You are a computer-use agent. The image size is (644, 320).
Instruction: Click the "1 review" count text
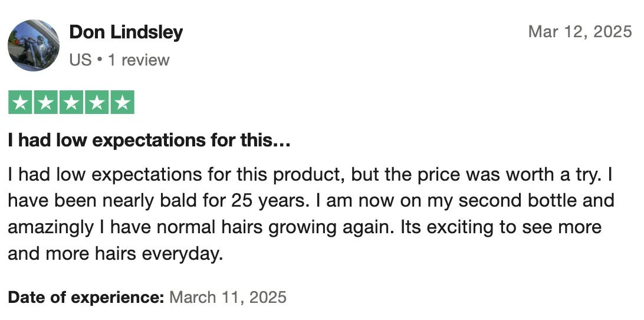(139, 60)
